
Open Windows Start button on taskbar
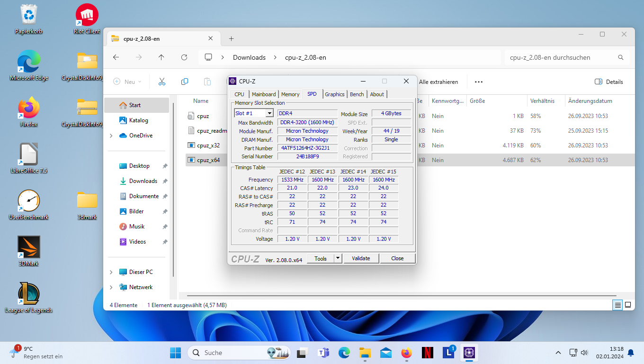pos(175,353)
